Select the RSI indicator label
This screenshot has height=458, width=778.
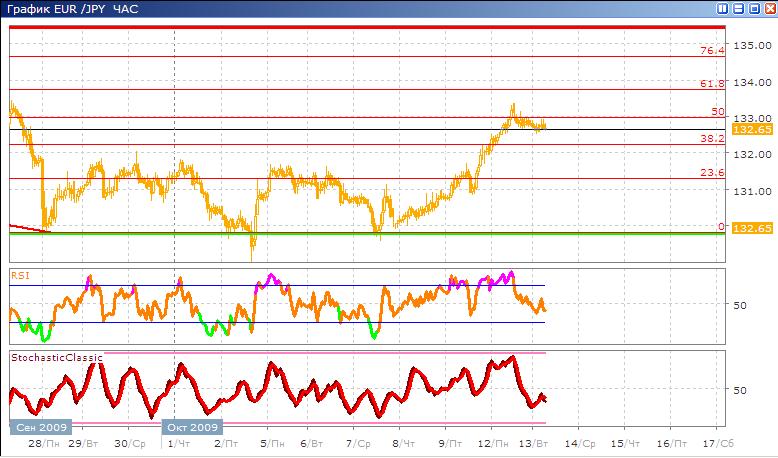click(x=19, y=273)
